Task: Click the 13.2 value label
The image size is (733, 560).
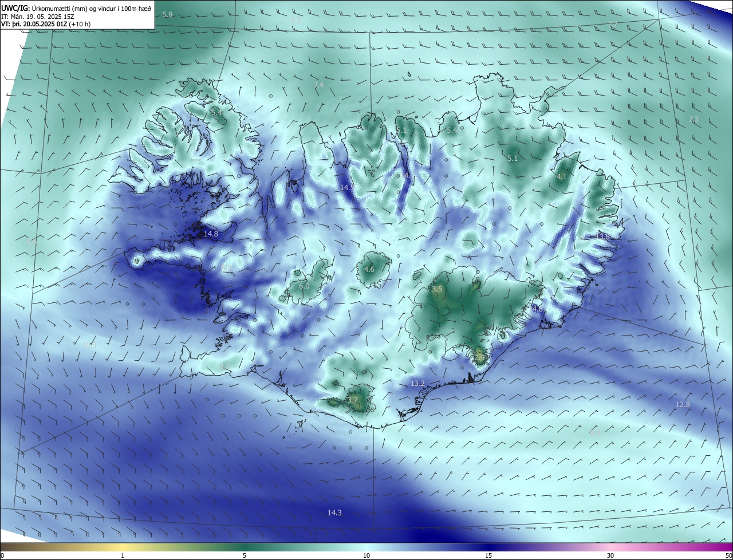Action: [418, 383]
